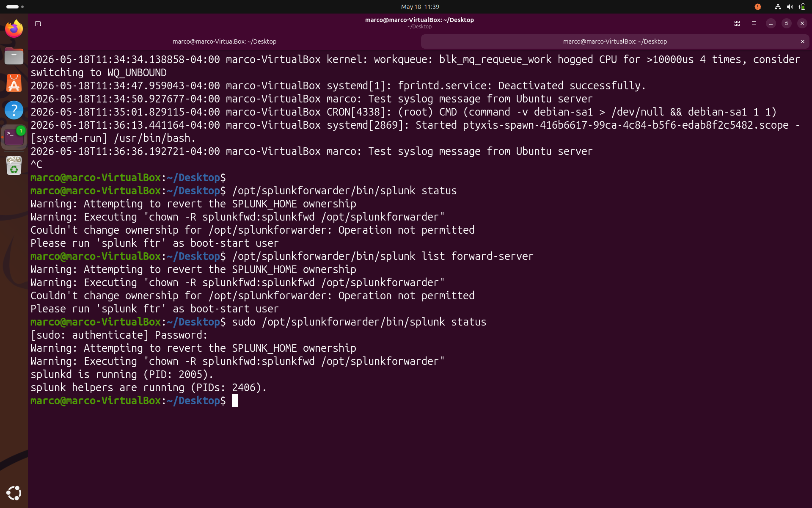The width and height of the screenshot is (812, 508).
Task: Open the Files manager in dock
Action: point(14,56)
